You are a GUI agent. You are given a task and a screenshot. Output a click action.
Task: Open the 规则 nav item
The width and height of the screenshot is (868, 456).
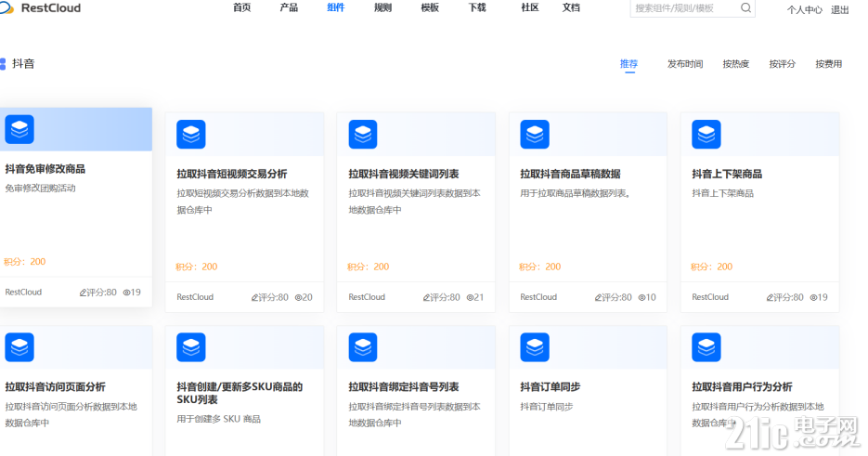[x=383, y=7]
